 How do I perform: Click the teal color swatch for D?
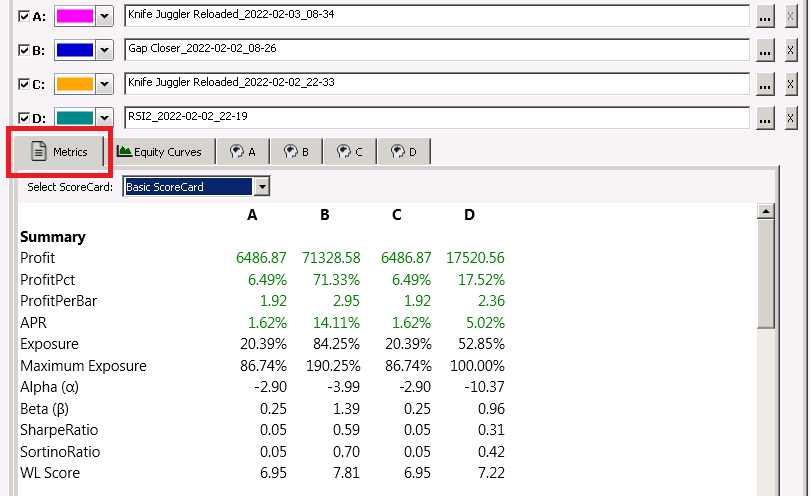[x=74, y=118]
